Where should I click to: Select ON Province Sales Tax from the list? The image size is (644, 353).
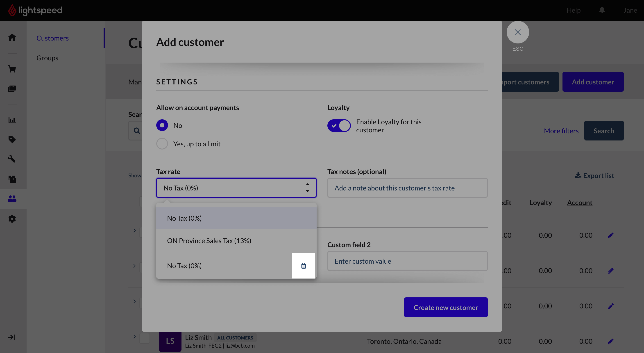click(x=209, y=240)
